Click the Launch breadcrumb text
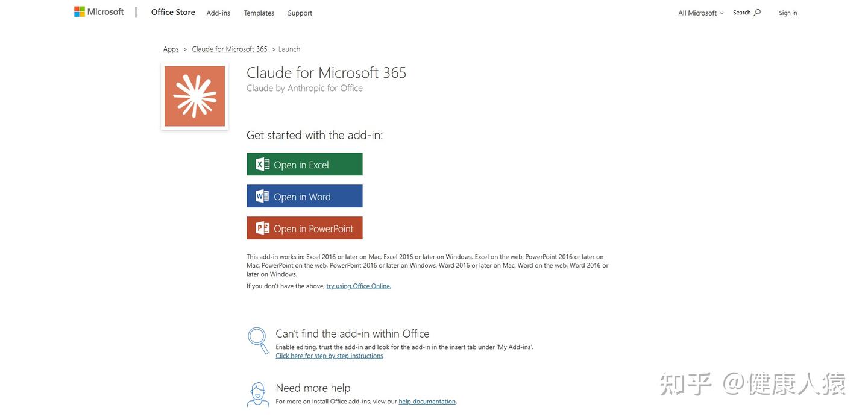The width and height of the screenshot is (868, 419). (x=289, y=49)
